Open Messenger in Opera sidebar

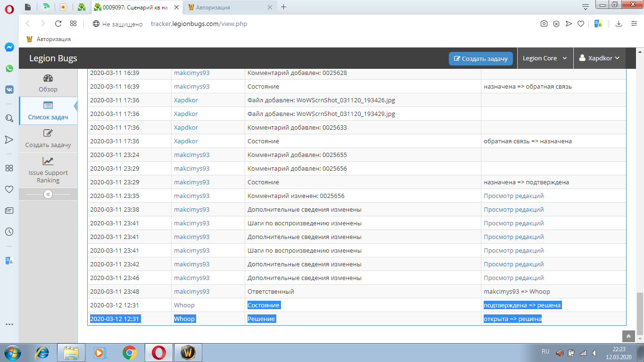9,48
